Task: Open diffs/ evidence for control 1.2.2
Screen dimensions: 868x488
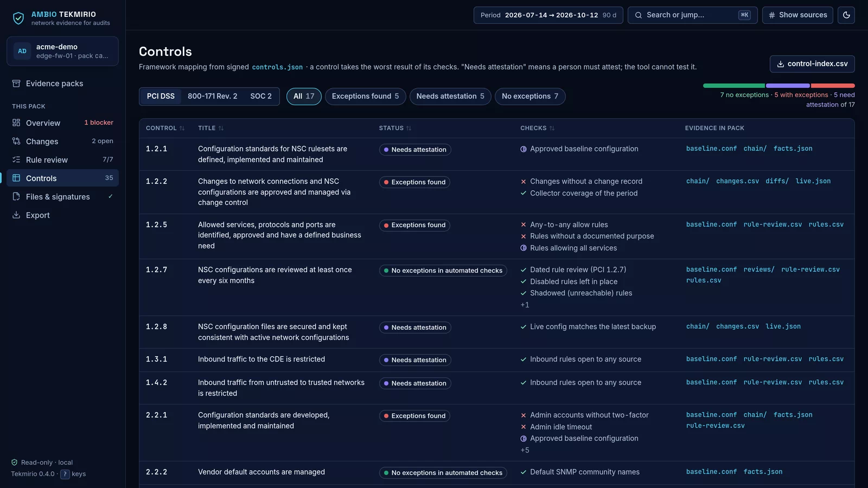Action: coord(777,181)
